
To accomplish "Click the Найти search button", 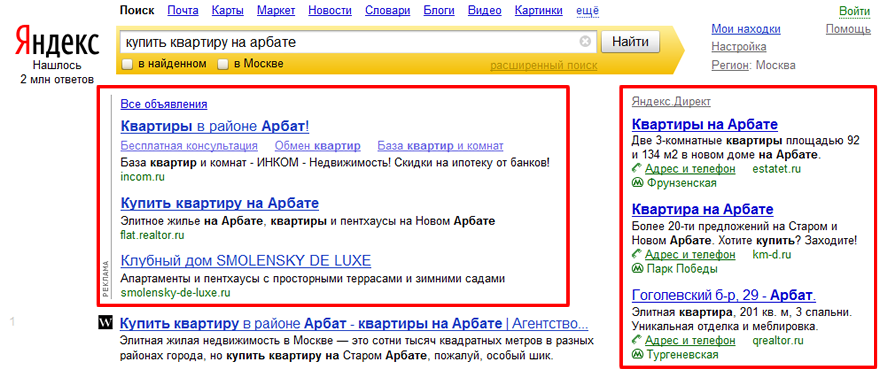I will tap(630, 42).
